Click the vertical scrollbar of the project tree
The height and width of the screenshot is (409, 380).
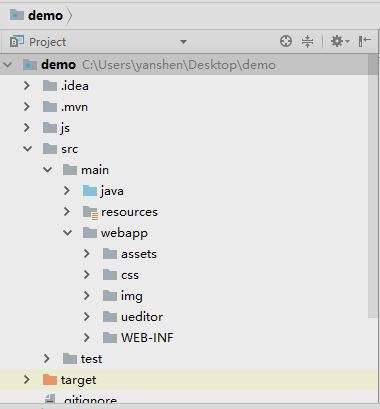point(373,187)
